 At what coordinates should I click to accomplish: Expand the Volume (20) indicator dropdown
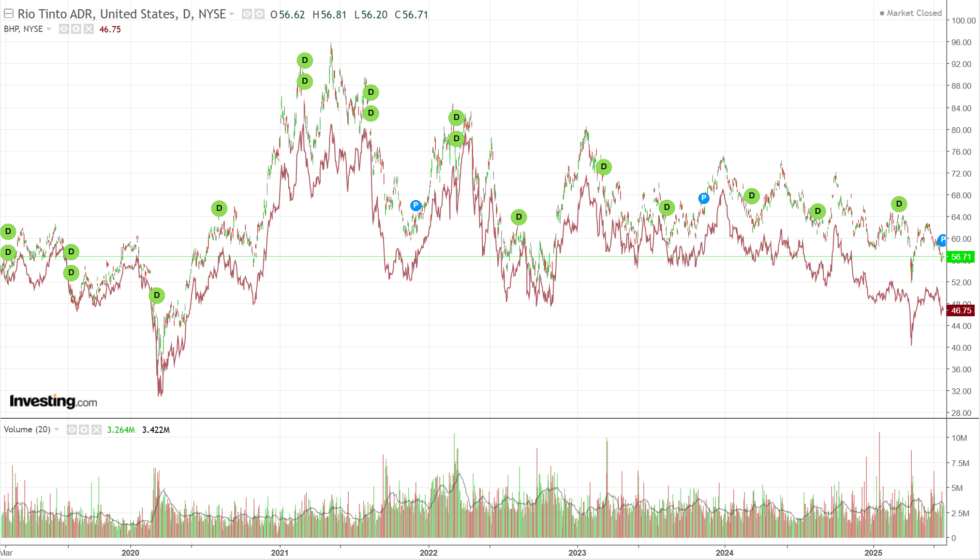57,429
